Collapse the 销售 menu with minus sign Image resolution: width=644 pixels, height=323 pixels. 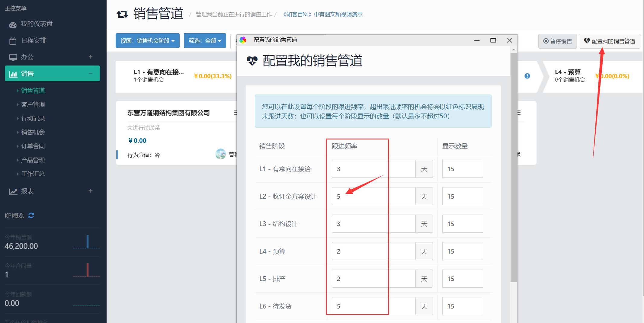[90, 73]
